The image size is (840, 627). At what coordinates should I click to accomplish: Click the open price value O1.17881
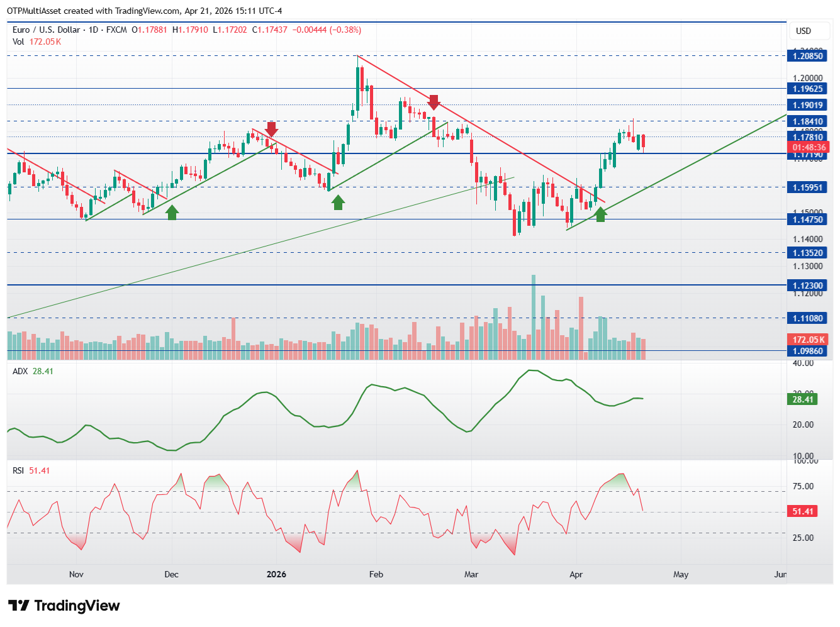pos(149,30)
